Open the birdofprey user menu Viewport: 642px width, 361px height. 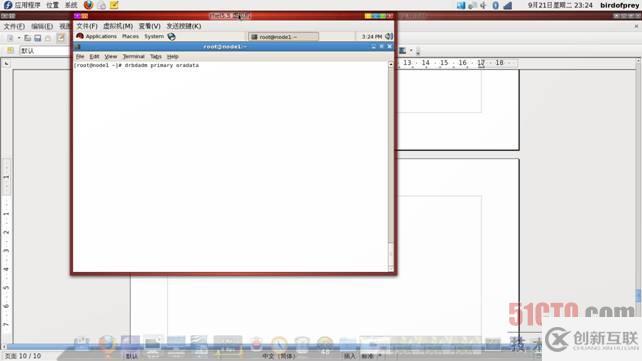pos(619,5)
